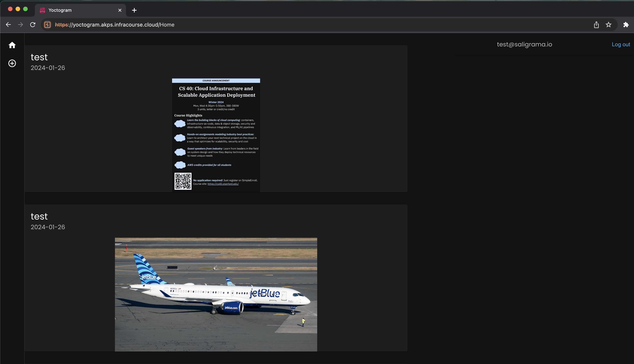Image resolution: width=634 pixels, height=364 pixels.
Task: Click the share page icon
Action: tap(596, 24)
